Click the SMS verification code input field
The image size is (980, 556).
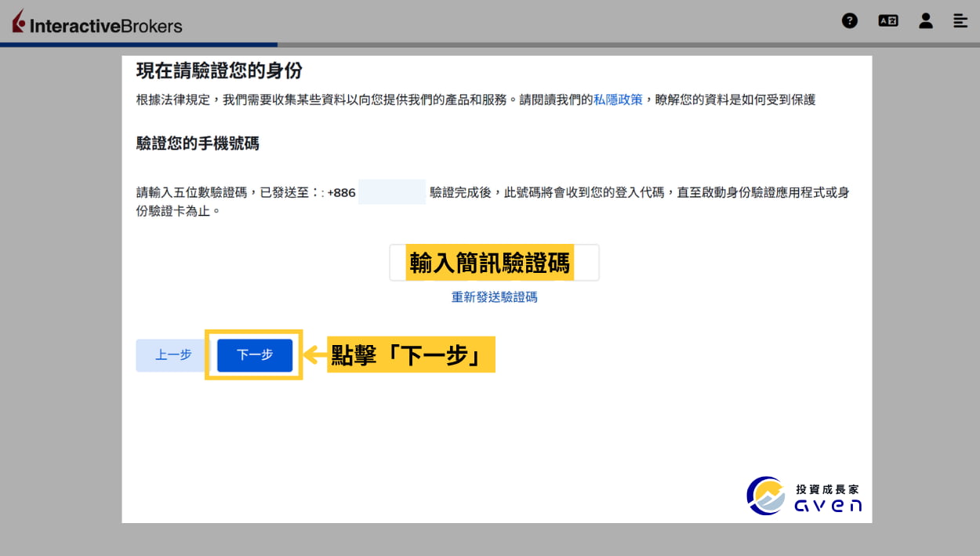click(x=495, y=263)
